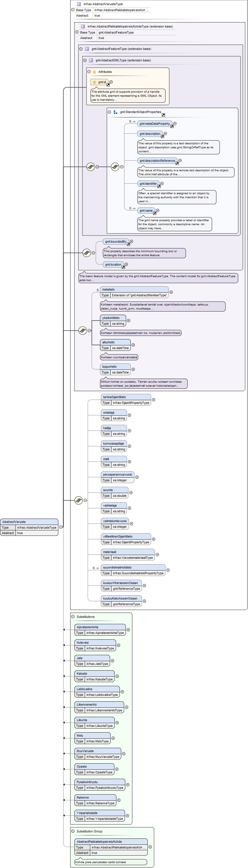Collapse the Attributes box
The height and width of the screenshot is (868, 248).
pos(89,72)
